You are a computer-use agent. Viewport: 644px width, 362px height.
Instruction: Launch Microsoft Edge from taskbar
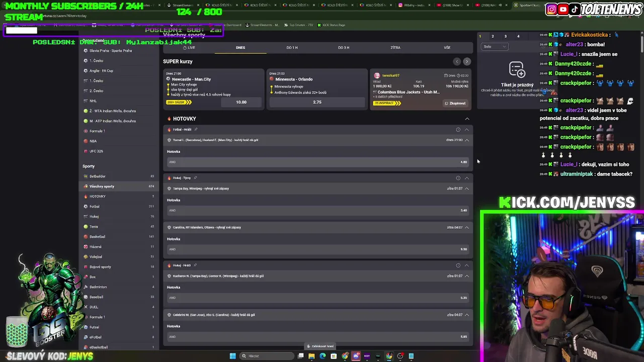[323, 356]
